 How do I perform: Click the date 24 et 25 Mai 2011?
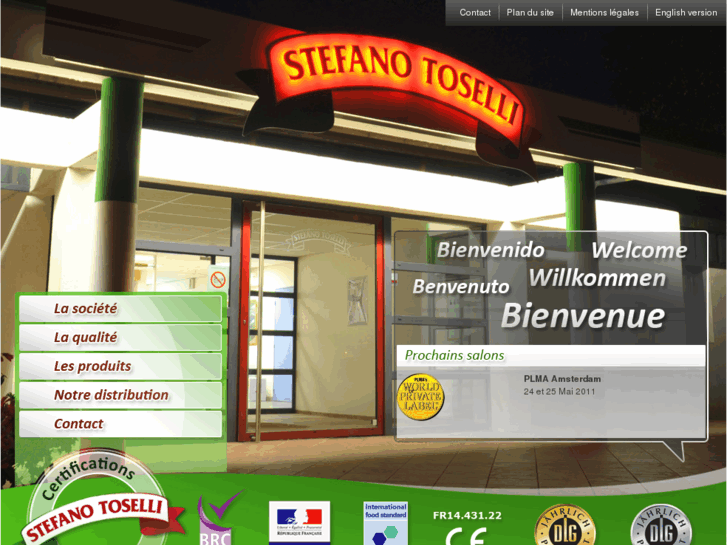(559, 391)
